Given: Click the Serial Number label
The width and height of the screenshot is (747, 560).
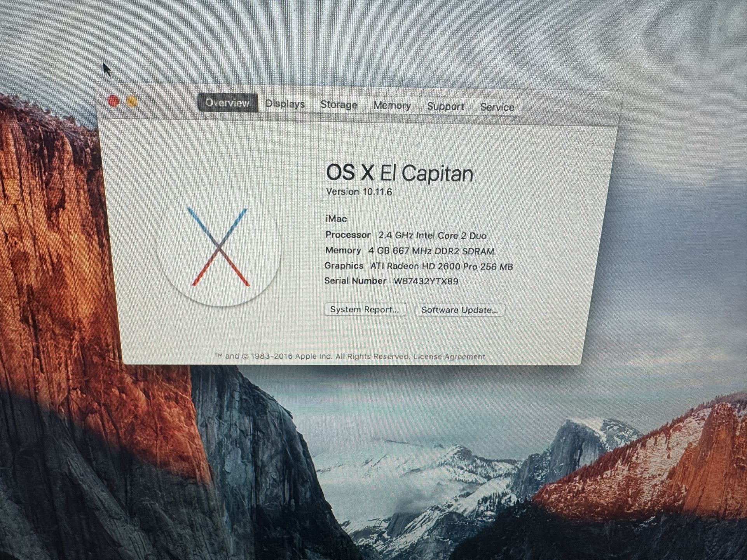Looking at the screenshot, I should coord(355,281).
